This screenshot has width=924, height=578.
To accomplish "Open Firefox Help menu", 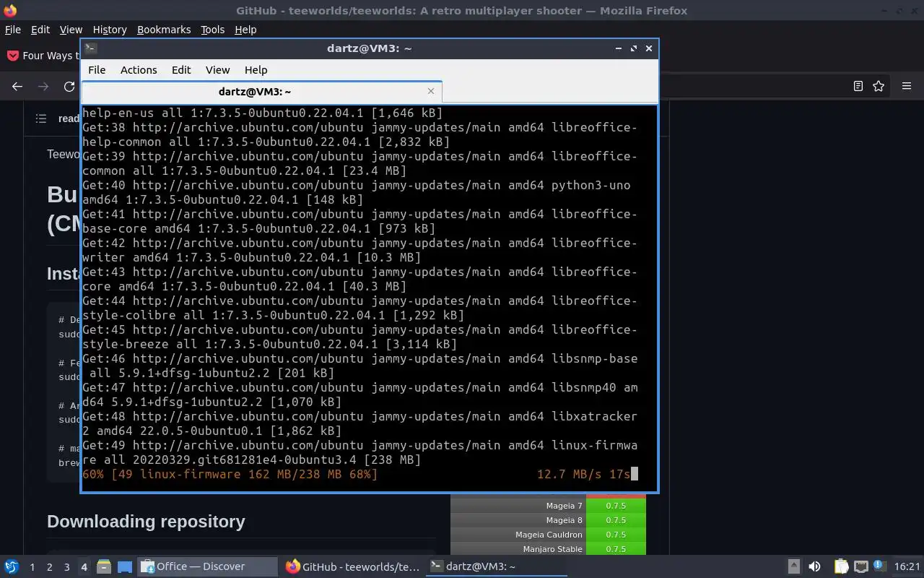I will (x=245, y=30).
